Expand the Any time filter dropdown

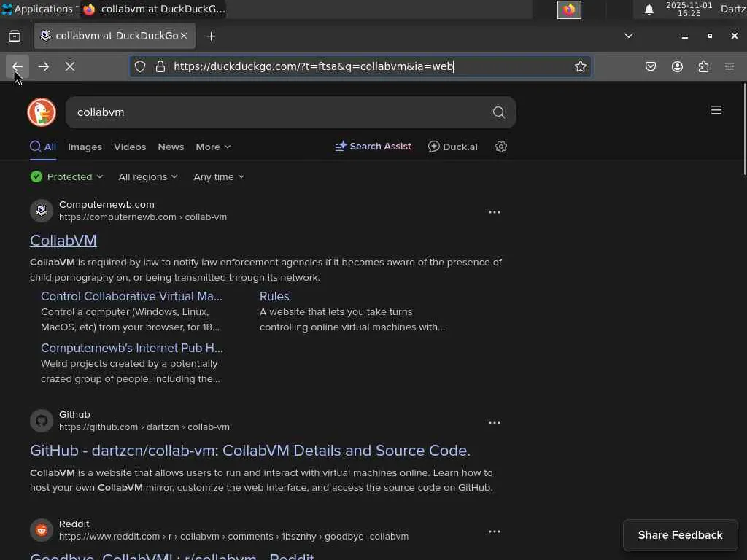coord(219,176)
